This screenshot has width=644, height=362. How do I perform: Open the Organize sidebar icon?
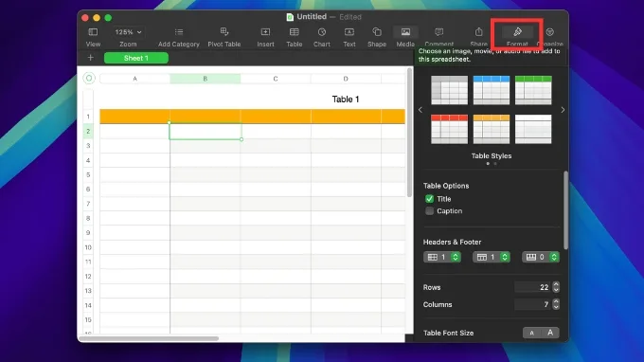tap(550, 32)
